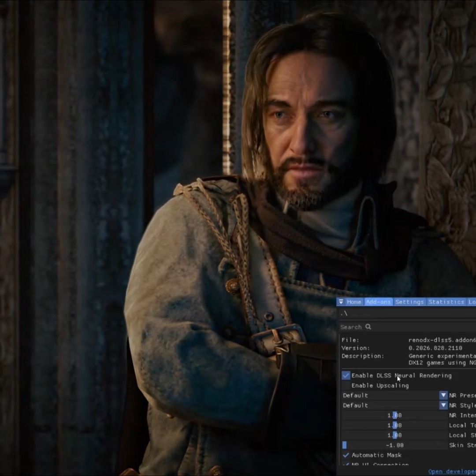Screen dimensions: 476x476
Task: Click the '.\' path field
Action: pyautogui.click(x=407, y=313)
